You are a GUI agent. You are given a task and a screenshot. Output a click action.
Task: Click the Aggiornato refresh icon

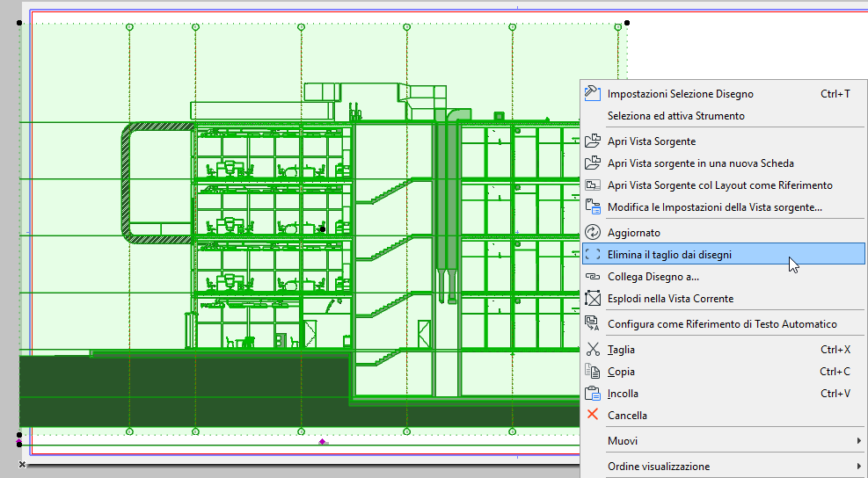pos(592,233)
